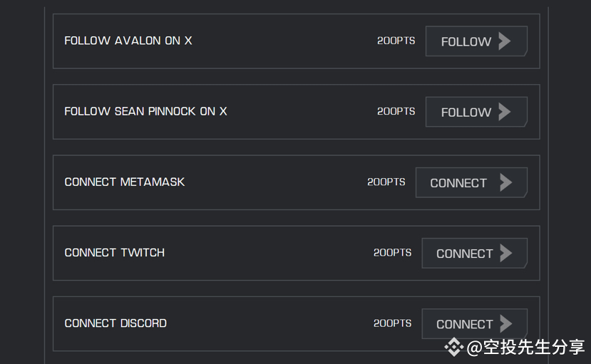
Task: Select the 'Follow Avalon on X' task title
Action: pos(128,41)
